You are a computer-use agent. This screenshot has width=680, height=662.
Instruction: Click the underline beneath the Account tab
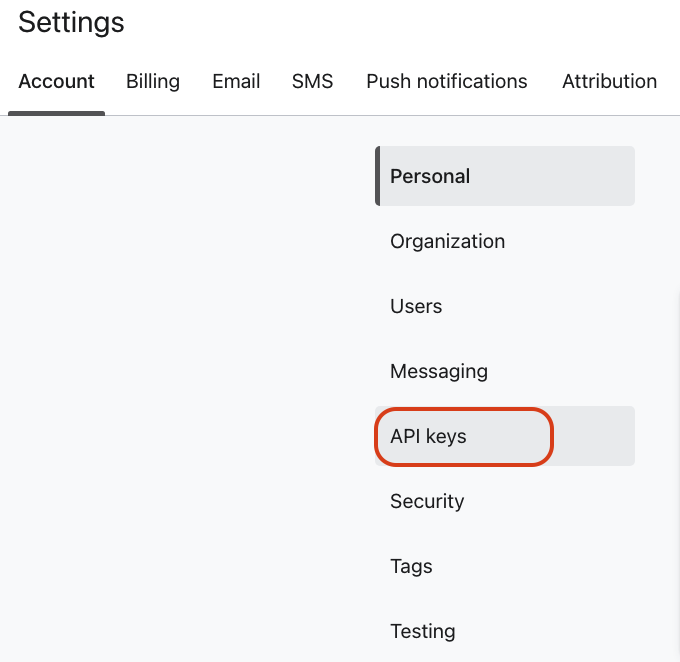click(x=56, y=113)
